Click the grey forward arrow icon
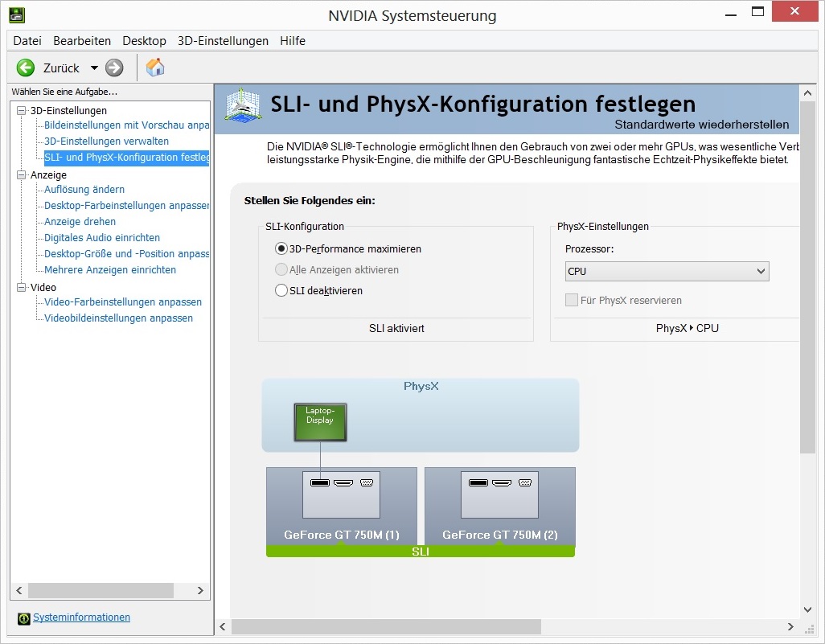The height and width of the screenshot is (644, 825). point(114,68)
